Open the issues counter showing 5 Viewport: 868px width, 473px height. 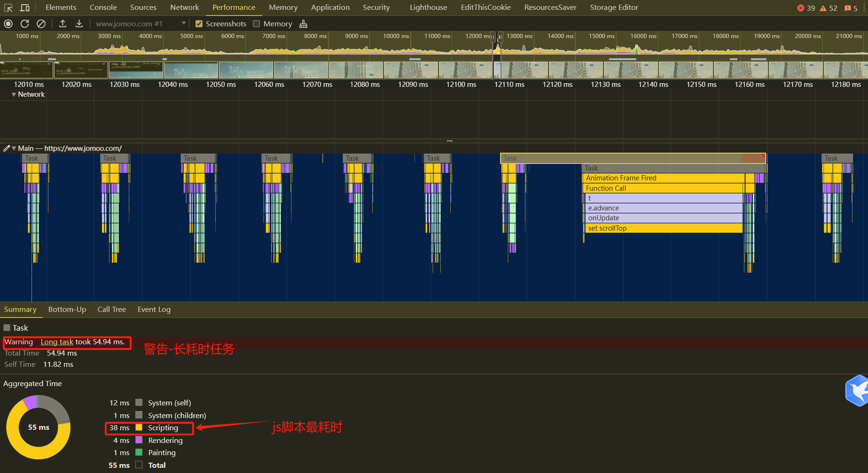[x=851, y=8]
